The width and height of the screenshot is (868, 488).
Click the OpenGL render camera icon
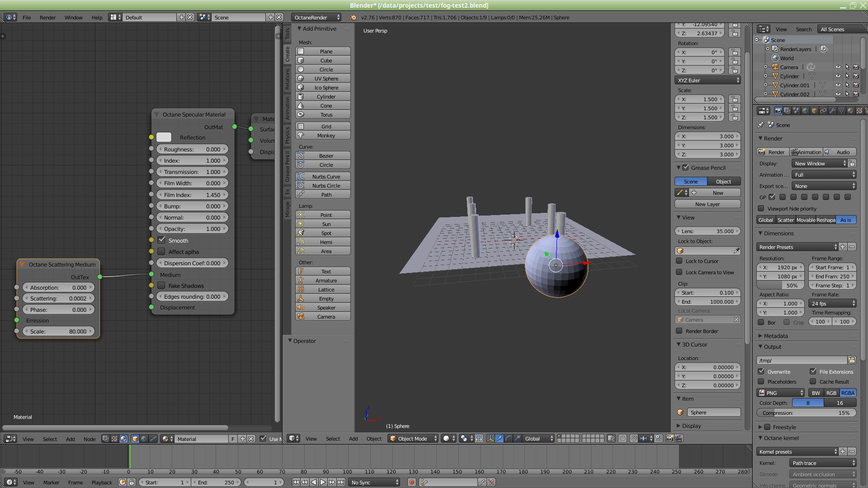point(670,438)
